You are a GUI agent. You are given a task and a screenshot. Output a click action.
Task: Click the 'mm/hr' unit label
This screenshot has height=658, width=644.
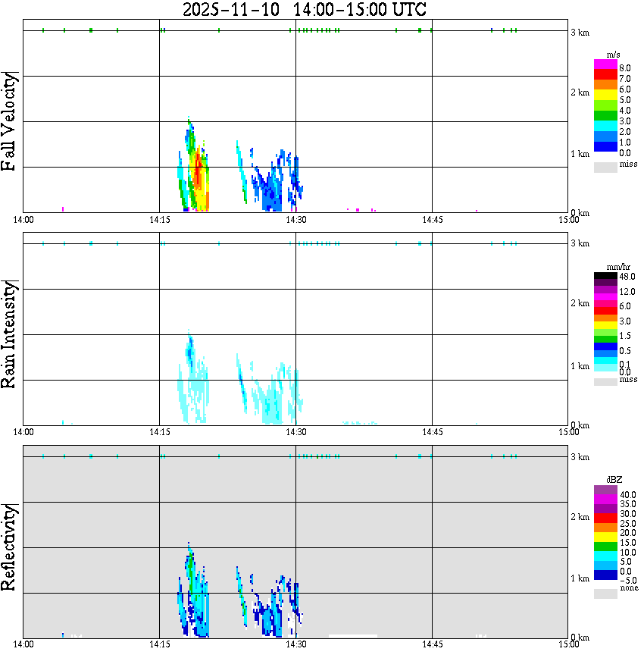(618, 267)
